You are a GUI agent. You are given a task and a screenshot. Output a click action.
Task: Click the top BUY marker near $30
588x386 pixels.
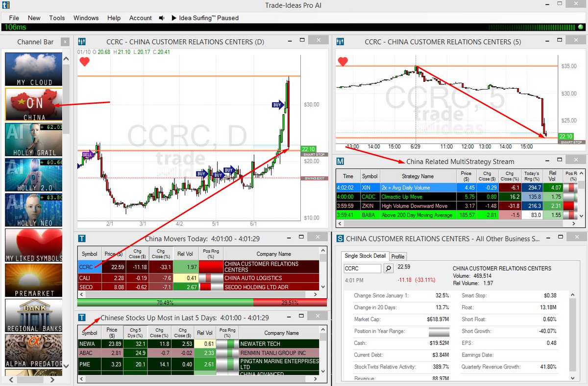pos(279,104)
